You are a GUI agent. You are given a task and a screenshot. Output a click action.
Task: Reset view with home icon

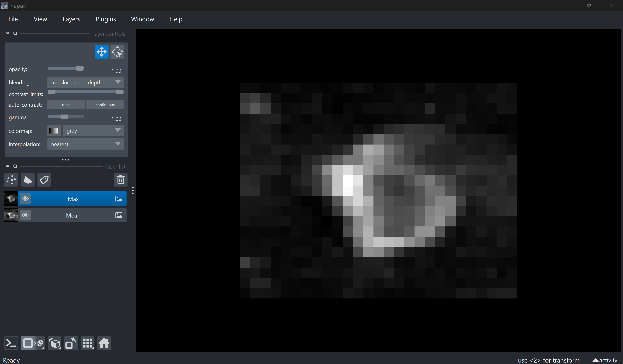104,343
